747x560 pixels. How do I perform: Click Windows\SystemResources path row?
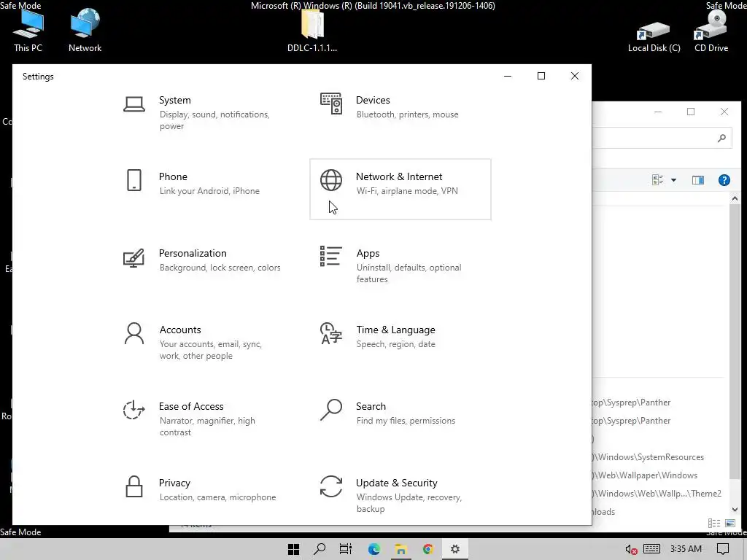pyautogui.click(x=649, y=457)
